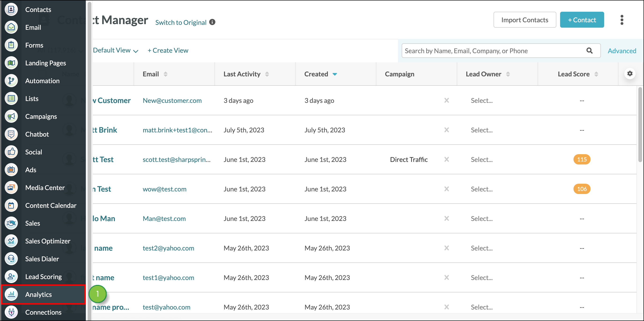Click the Direct Traffic campaign cell
The width and height of the screenshot is (644, 321).
click(x=409, y=160)
